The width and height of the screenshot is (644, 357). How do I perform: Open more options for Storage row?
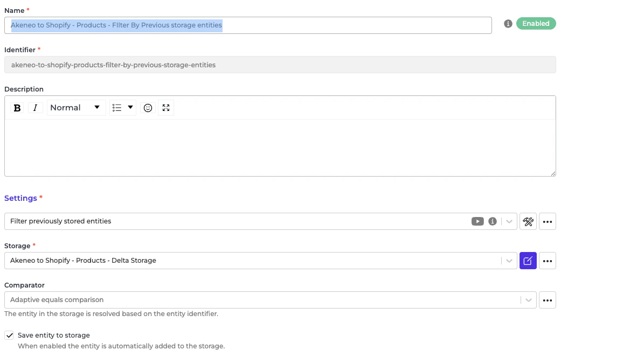click(547, 261)
